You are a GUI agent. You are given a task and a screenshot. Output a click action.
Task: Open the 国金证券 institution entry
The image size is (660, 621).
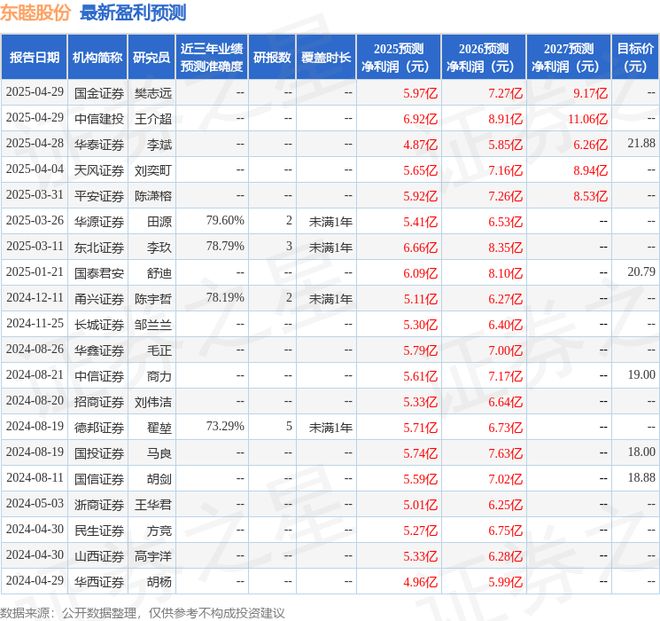pos(97,92)
